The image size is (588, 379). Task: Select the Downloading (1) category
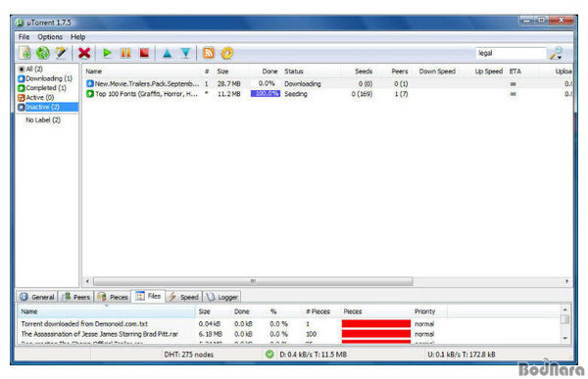(x=45, y=78)
